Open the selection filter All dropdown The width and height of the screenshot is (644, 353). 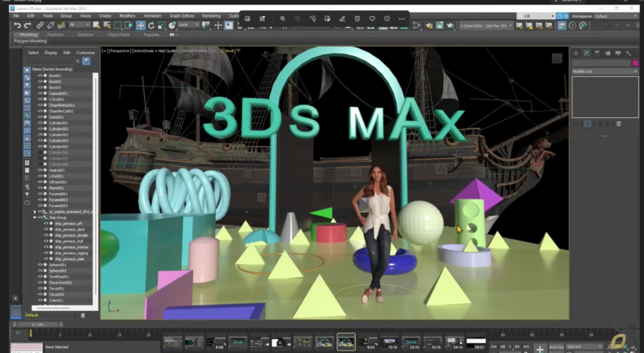[79, 25]
